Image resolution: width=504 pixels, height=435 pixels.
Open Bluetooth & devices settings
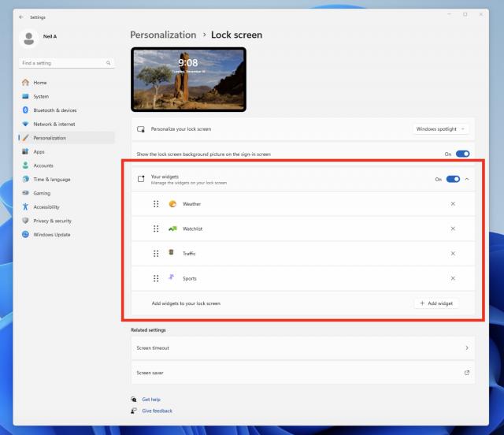coord(54,110)
